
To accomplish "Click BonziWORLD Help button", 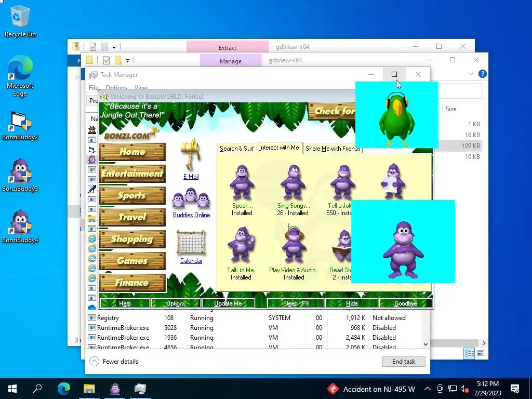I will coord(125,303).
